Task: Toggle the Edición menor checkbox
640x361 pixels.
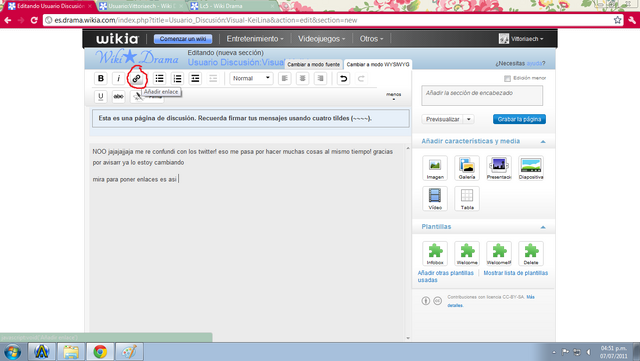Action: tap(507, 78)
